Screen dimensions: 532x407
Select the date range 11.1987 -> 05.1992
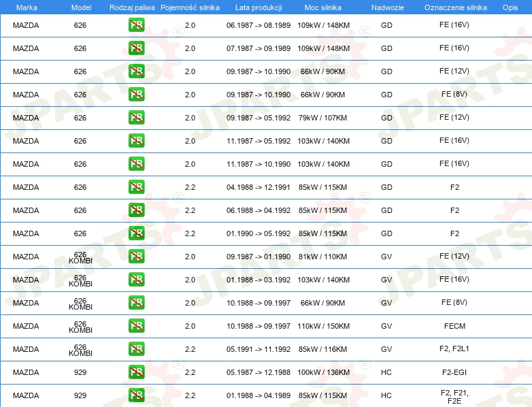(x=259, y=141)
